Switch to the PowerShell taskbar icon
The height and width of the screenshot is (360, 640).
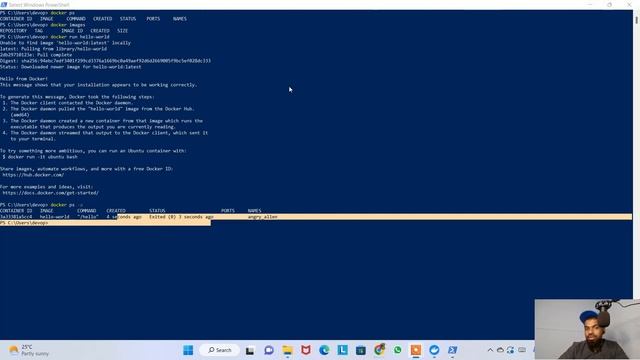coord(453,350)
